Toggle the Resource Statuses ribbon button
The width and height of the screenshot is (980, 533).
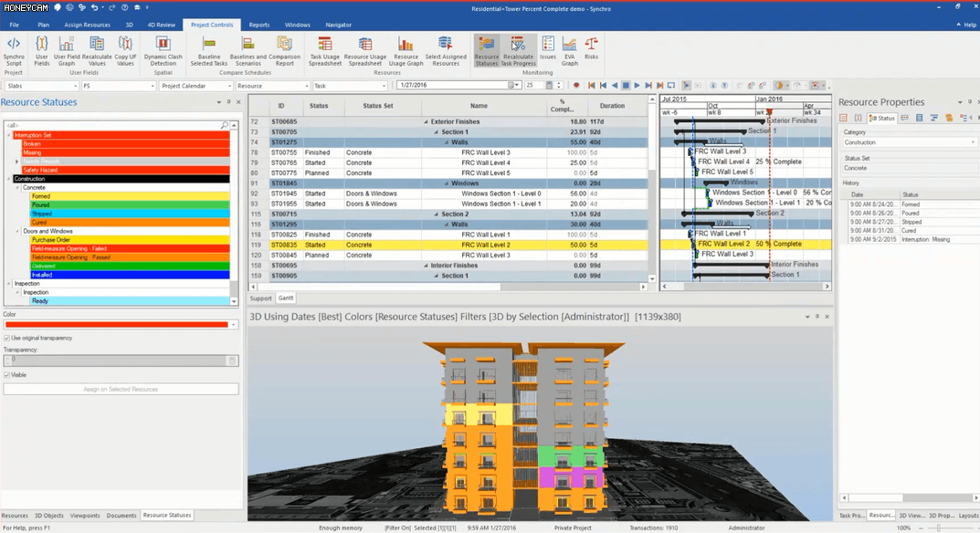[486, 50]
